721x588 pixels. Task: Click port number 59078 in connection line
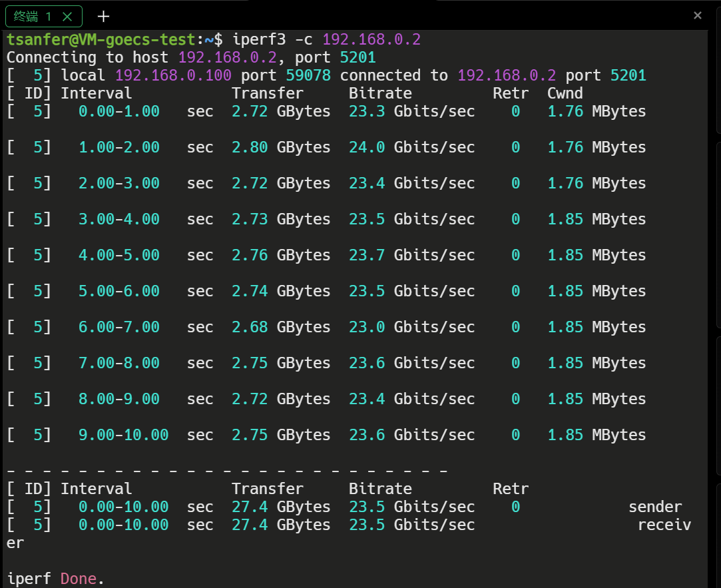click(x=308, y=75)
